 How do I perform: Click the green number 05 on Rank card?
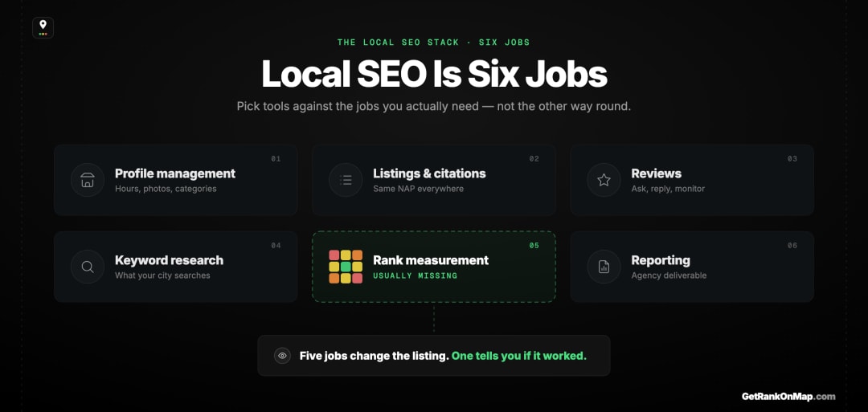point(534,246)
